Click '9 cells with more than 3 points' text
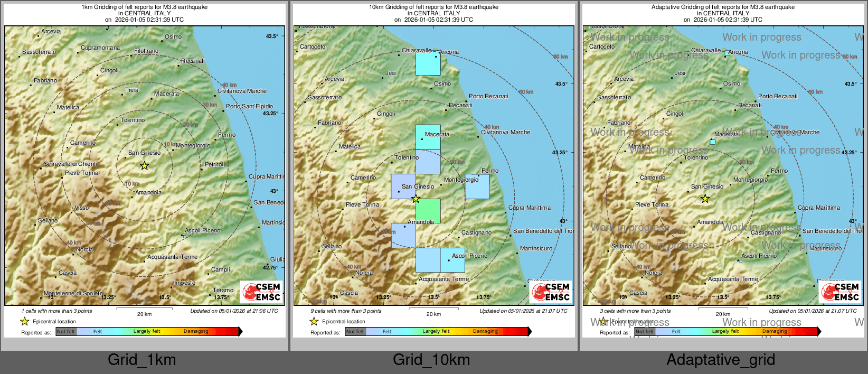This screenshot has width=868, height=374. [346, 311]
